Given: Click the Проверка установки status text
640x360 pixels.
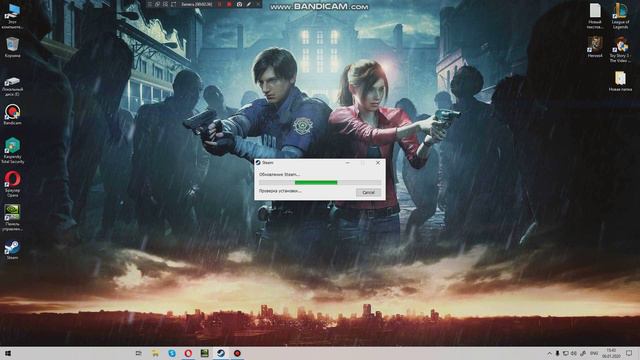Looking at the screenshot, I should pyautogui.click(x=280, y=191).
